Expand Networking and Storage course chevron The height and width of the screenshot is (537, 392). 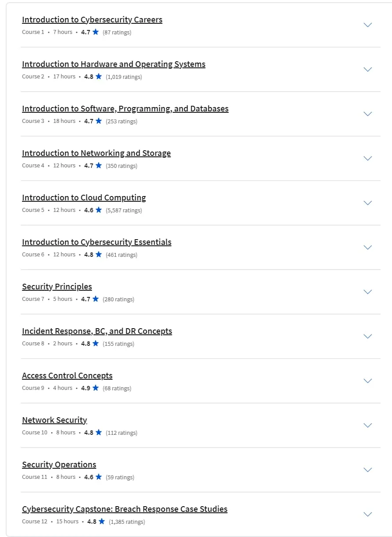pyautogui.click(x=368, y=159)
